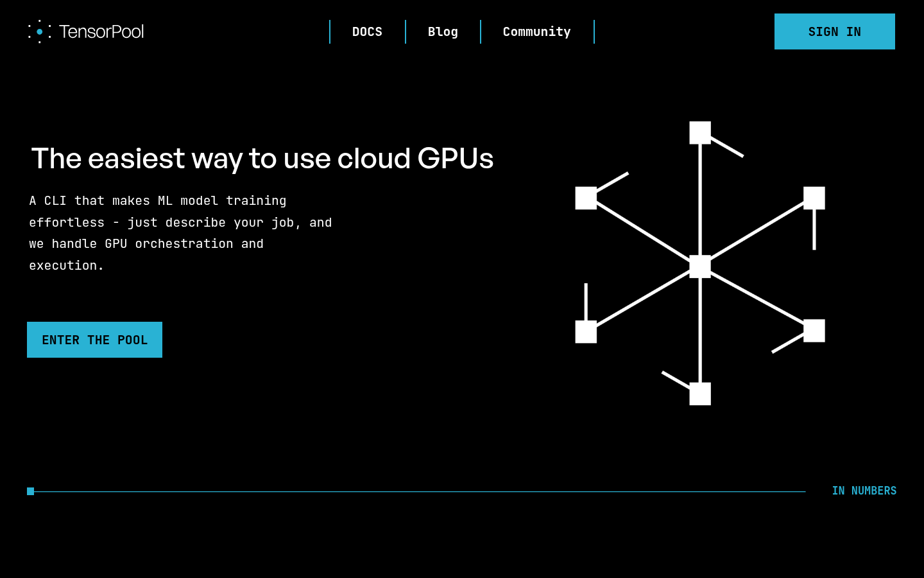This screenshot has height=578, width=924.
Task: Click the TensorPool brand name text
Action: click(x=101, y=31)
